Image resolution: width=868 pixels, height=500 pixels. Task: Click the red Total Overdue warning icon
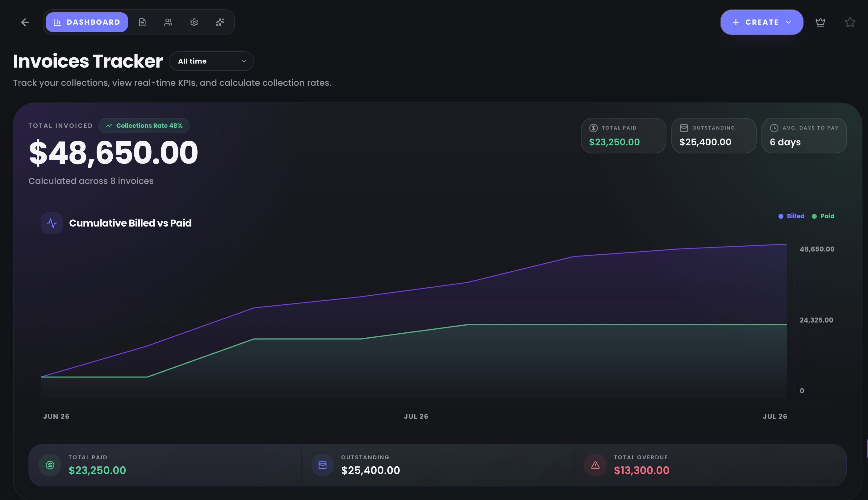click(x=595, y=465)
